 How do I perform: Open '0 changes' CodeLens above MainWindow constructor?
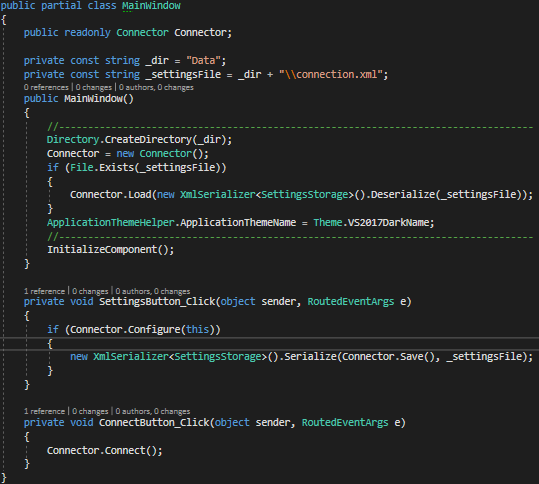click(x=94, y=87)
